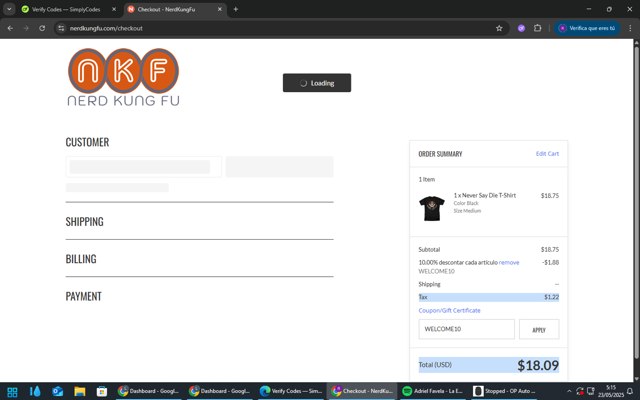This screenshot has height=400, width=640.
Task: Click the Tax $1.22 value
Action: pyautogui.click(x=551, y=297)
